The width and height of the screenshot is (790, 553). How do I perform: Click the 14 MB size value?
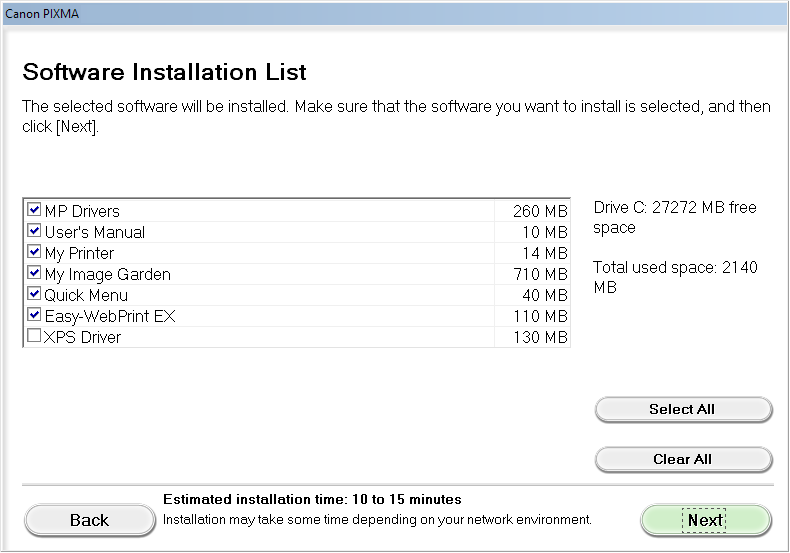coord(545,253)
